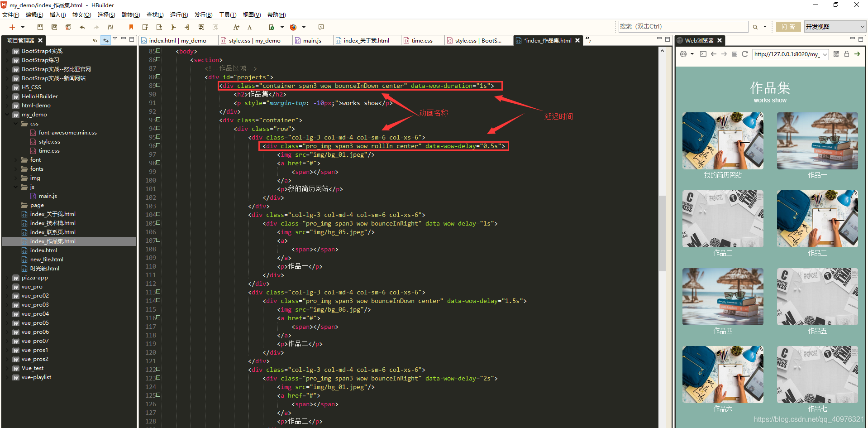Click the 搜索 search input field

click(x=683, y=27)
